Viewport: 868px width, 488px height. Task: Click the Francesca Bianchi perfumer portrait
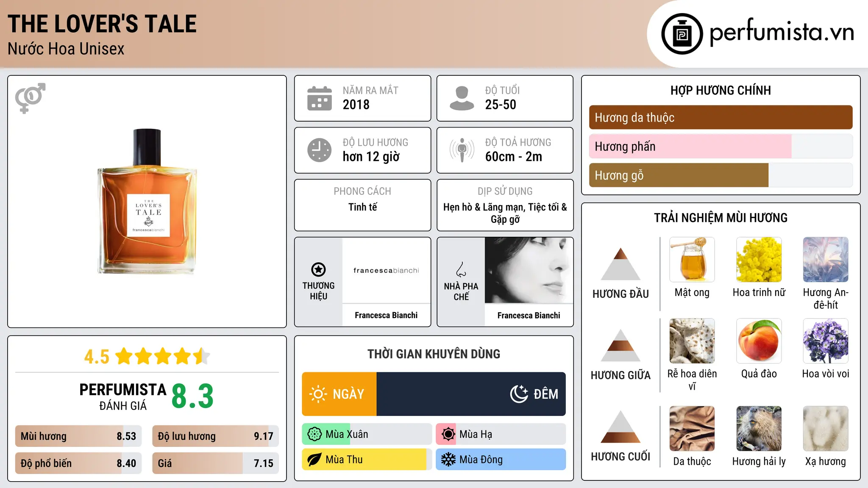click(529, 270)
